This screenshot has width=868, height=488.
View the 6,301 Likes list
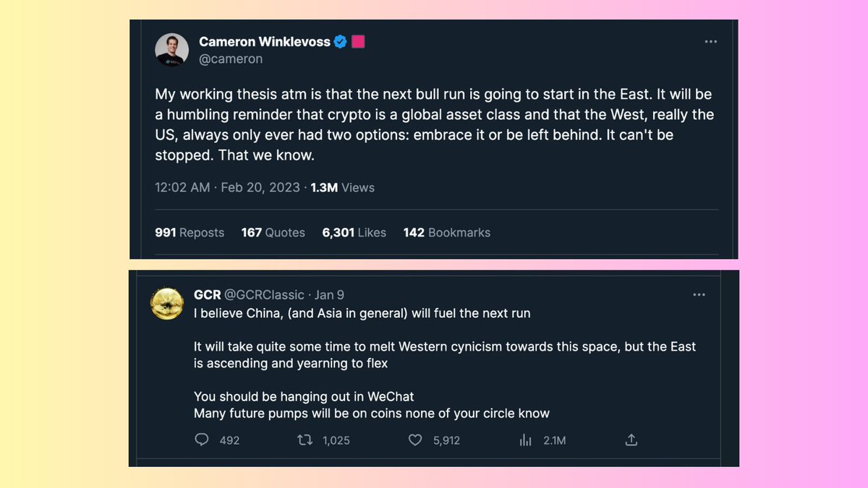354,233
